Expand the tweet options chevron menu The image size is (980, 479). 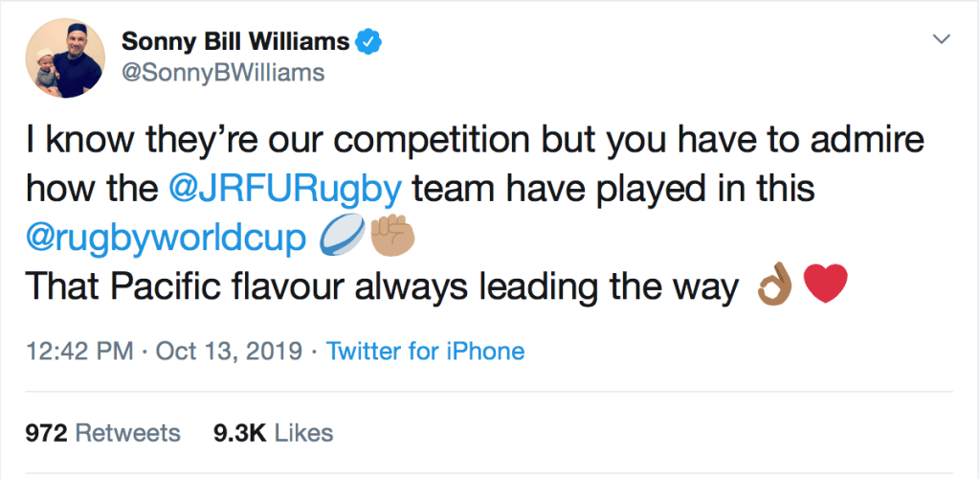click(x=942, y=40)
